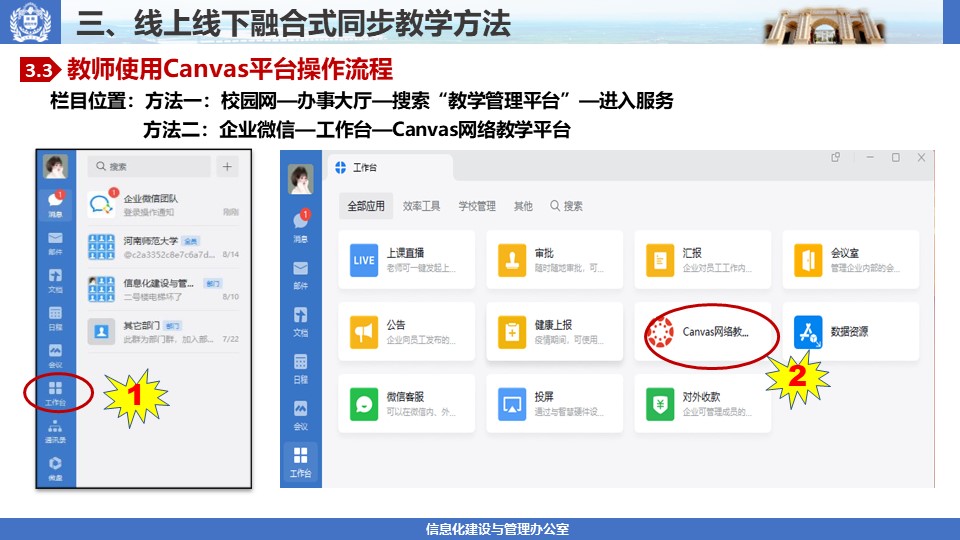Minimize the workbench window
This screenshot has width=960, height=540.
point(870,157)
